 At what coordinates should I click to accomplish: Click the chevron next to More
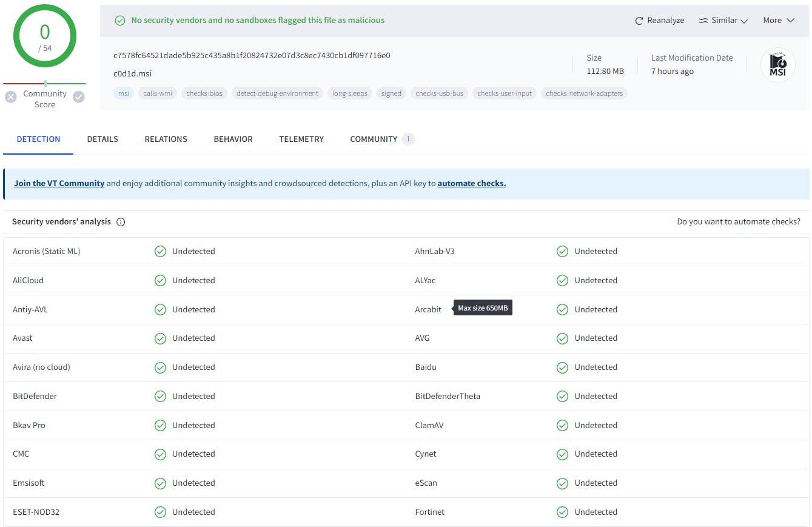click(790, 21)
